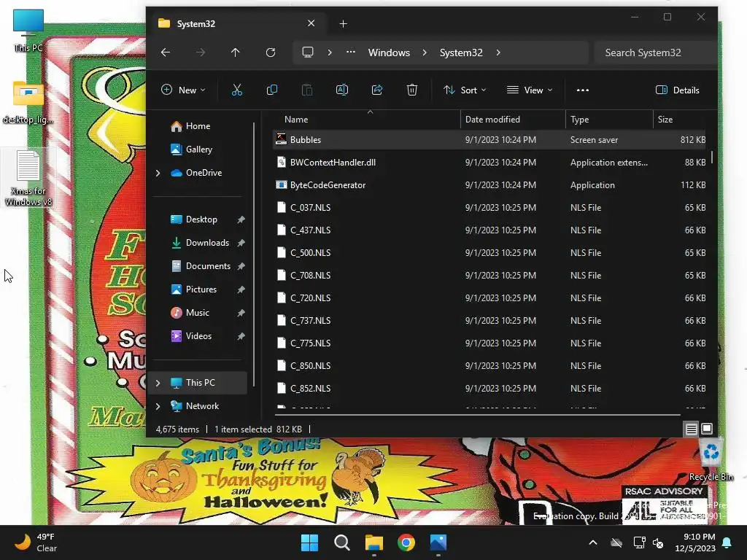Go back with the left arrow
This screenshot has width=747, height=560.
pos(166,52)
